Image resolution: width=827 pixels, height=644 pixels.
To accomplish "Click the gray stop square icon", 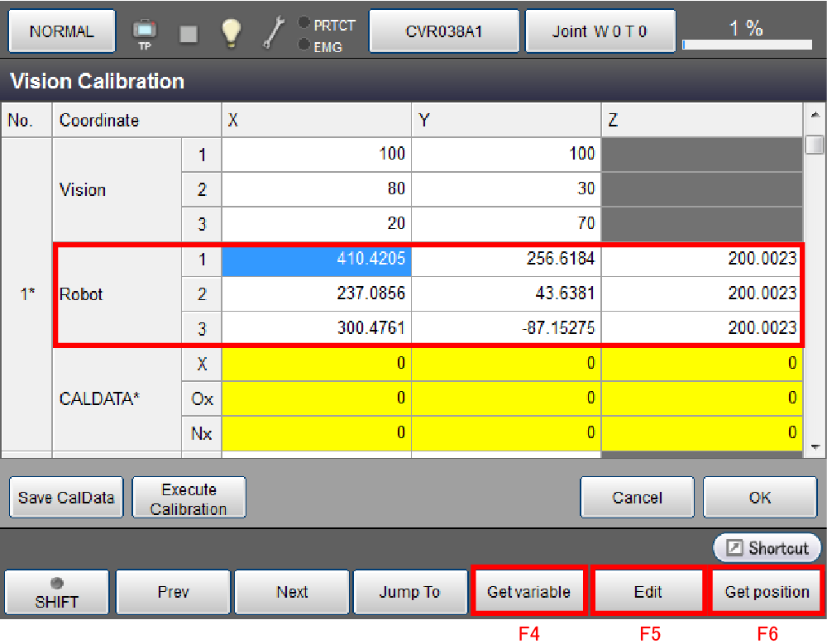I will click(189, 33).
